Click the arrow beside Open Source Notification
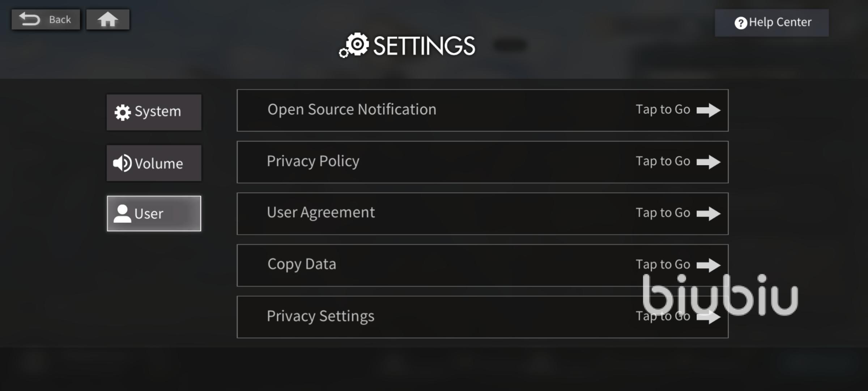This screenshot has width=868, height=391. point(709,110)
